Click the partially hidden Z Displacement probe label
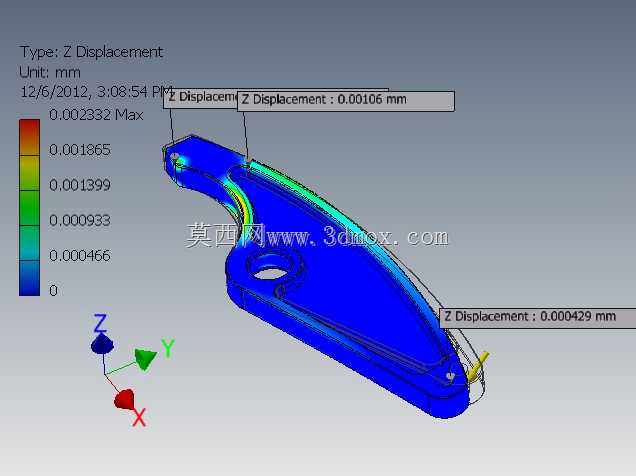 point(200,99)
